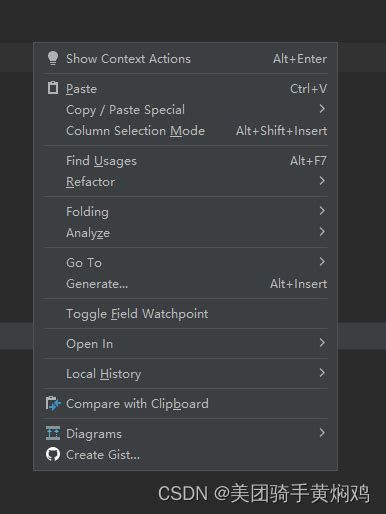Choose Generate... from the context menu
This screenshot has width=386, height=514.
pyautogui.click(x=185, y=284)
